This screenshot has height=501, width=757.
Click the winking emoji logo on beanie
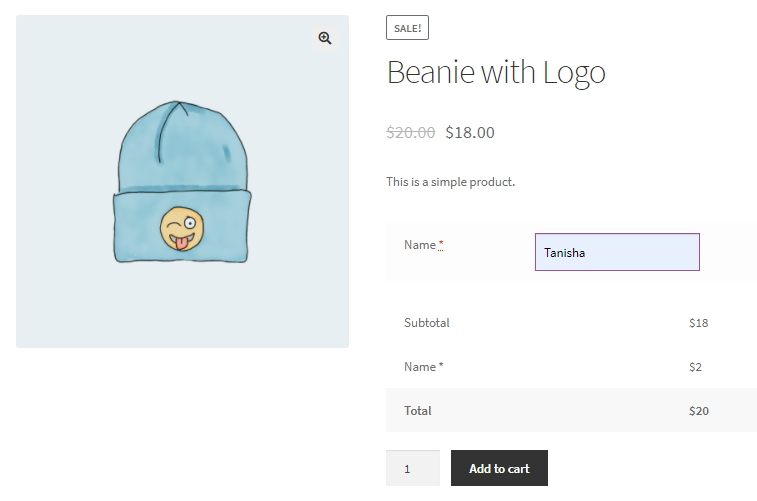tap(180, 228)
